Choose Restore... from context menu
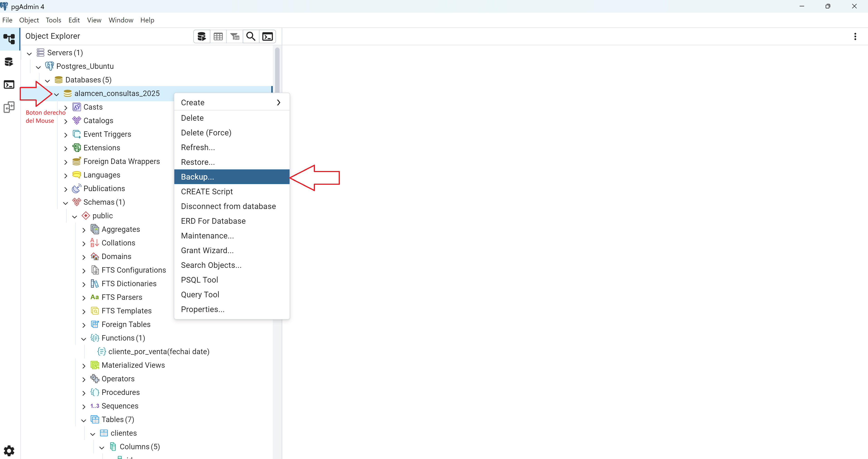Screen dimensions: 868x459 [231, 162]
